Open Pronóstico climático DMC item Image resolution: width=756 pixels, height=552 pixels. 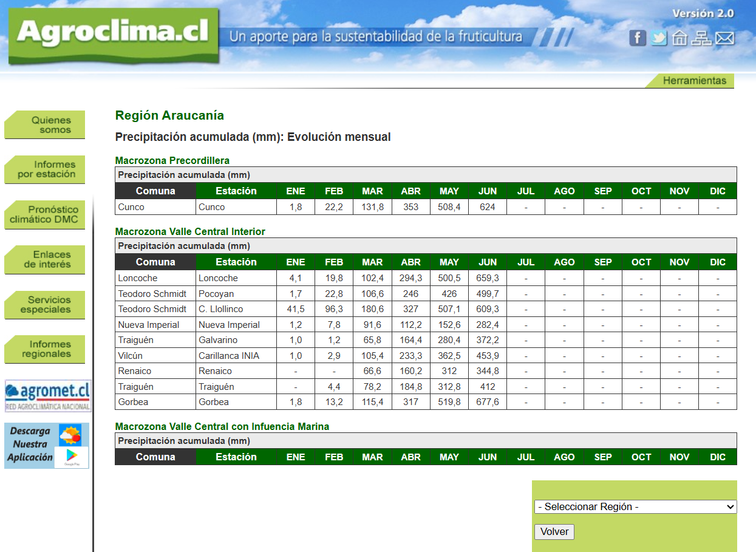click(45, 214)
